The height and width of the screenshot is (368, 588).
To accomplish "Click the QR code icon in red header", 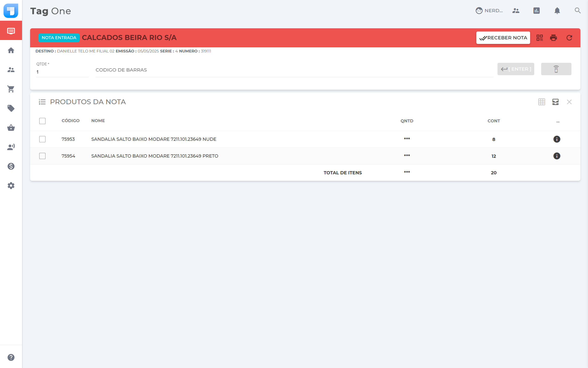I will click(x=540, y=38).
